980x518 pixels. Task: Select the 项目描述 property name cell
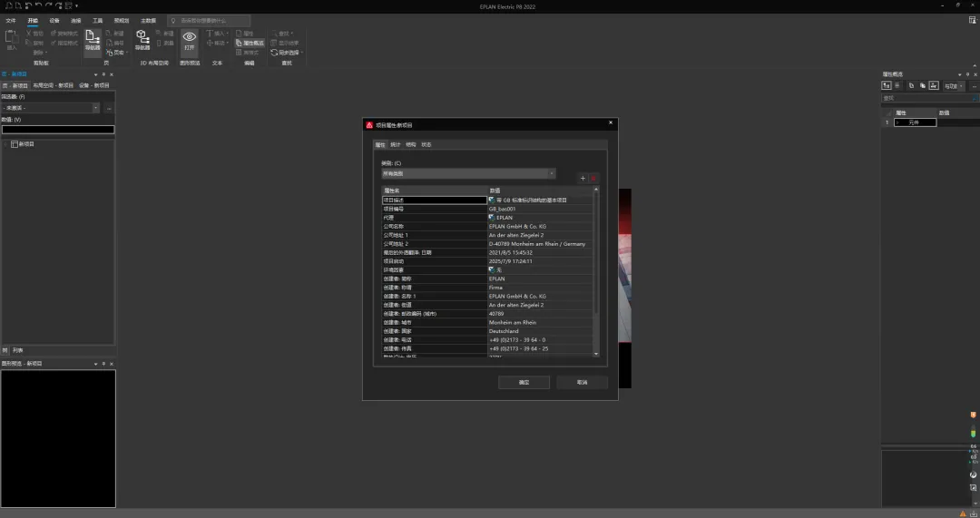point(435,200)
